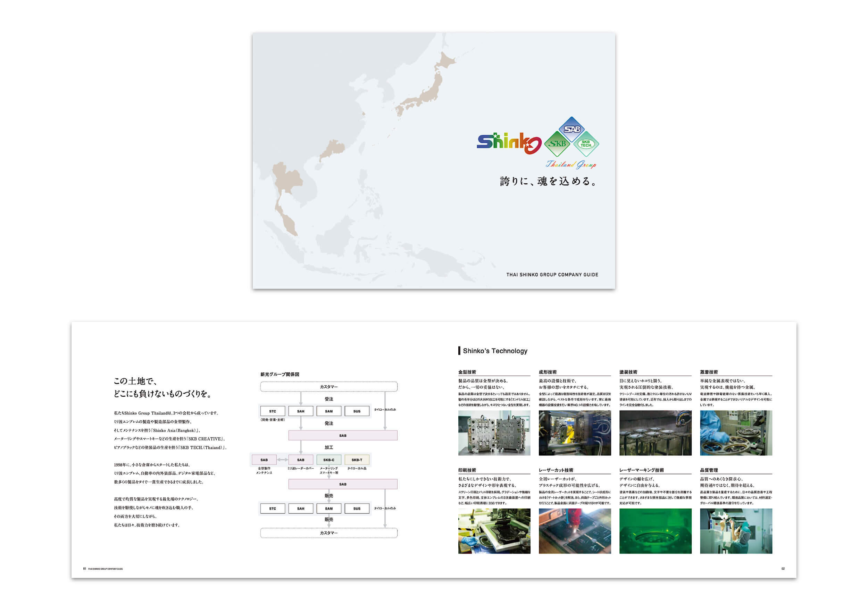This screenshot has height=613, width=868.
Task: Click the wide pink SAB bar above 販売
Action: 343,484
